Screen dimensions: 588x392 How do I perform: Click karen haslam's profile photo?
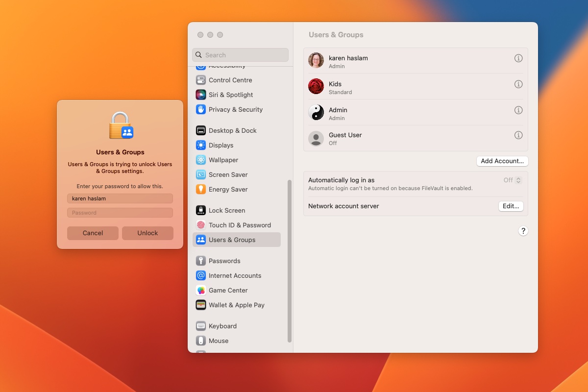[316, 60]
